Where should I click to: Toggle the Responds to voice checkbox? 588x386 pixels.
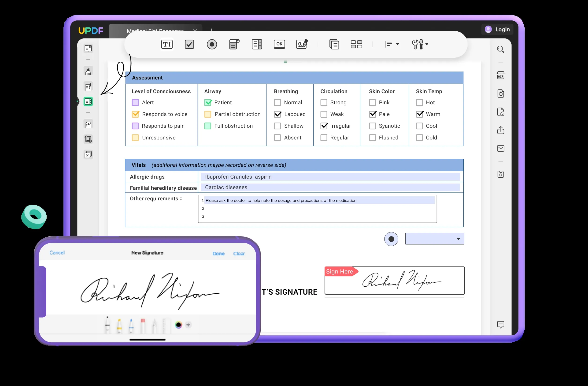pos(136,114)
